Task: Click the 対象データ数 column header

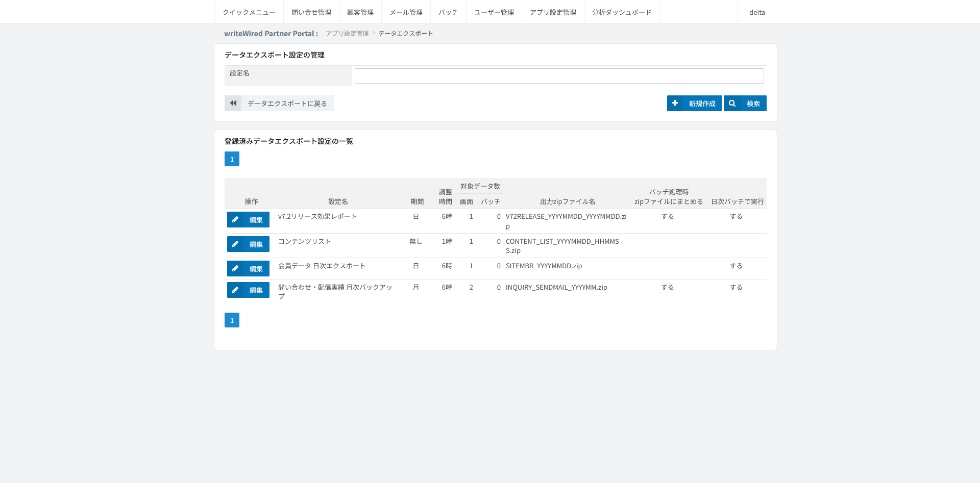Action: (480, 186)
